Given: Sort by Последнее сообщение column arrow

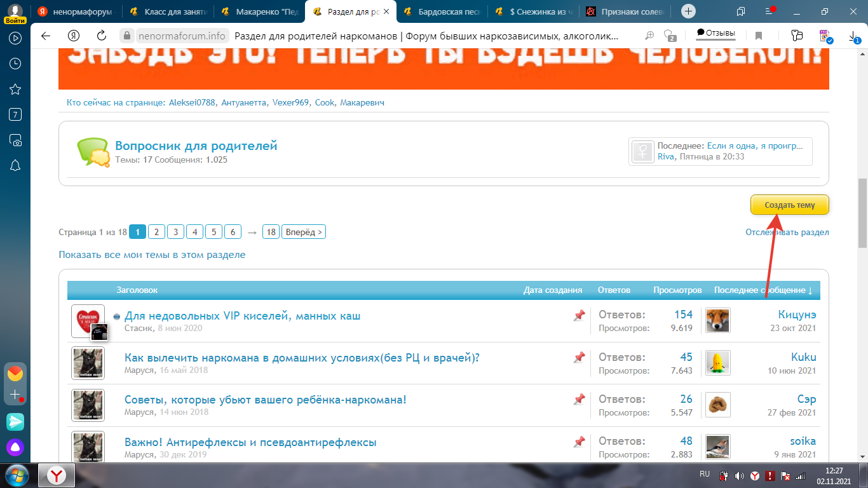Looking at the screenshot, I should coord(810,290).
